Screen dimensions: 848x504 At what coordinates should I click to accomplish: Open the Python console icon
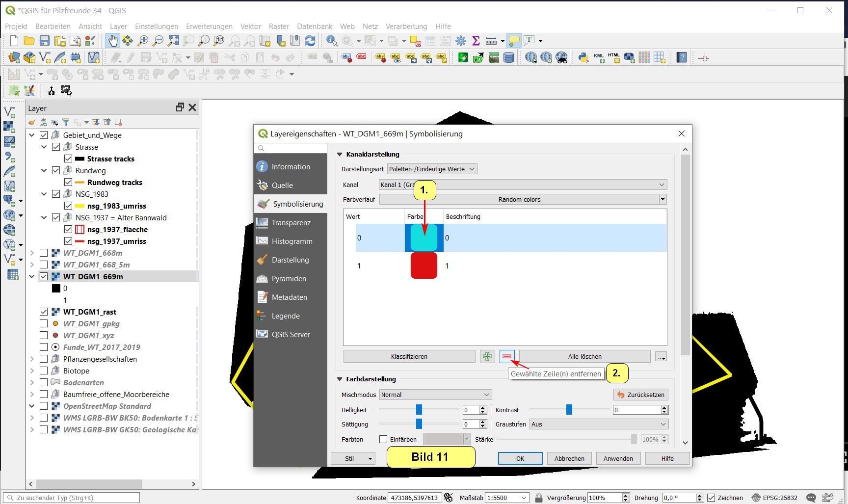(x=583, y=58)
